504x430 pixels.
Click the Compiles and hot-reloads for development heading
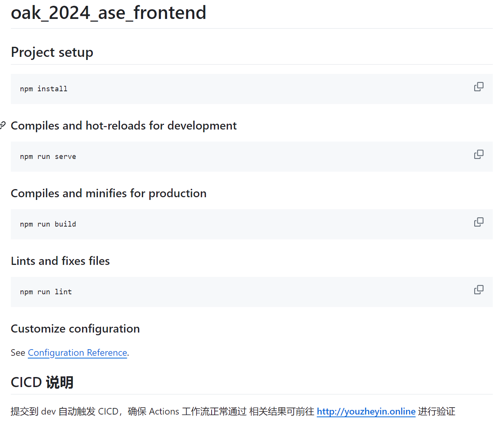124,126
